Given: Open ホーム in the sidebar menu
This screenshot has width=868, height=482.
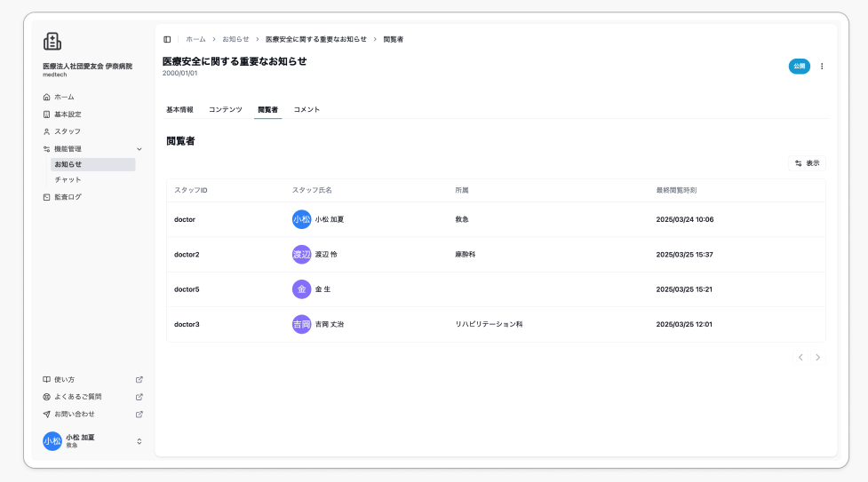Looking at the screenshot, I should (x=64, y=97).
